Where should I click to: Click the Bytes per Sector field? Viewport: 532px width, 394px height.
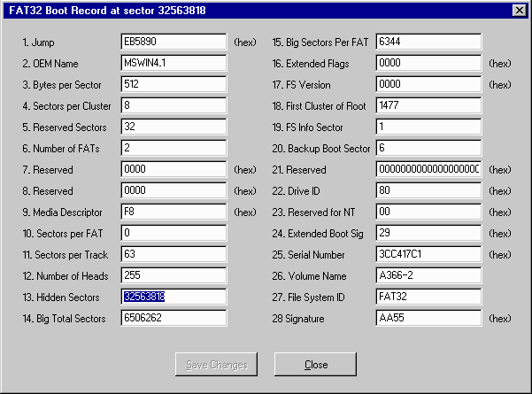coord(173,84)
